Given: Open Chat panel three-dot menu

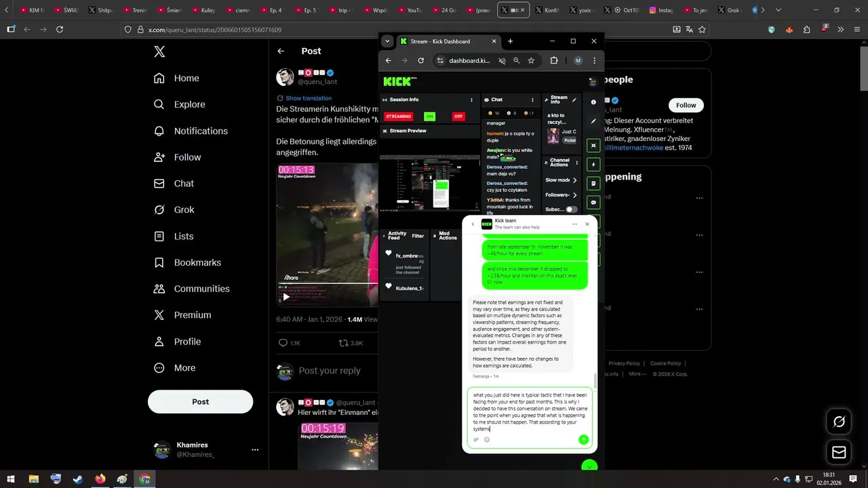Looking at the screenshot, I should (533, 100).
